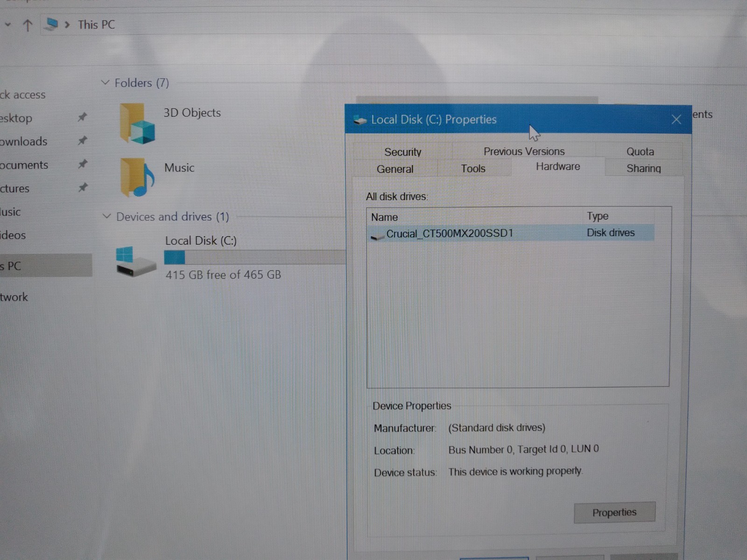
Task: Switch to the Previous Versions tab
Action: coord(524,151)
